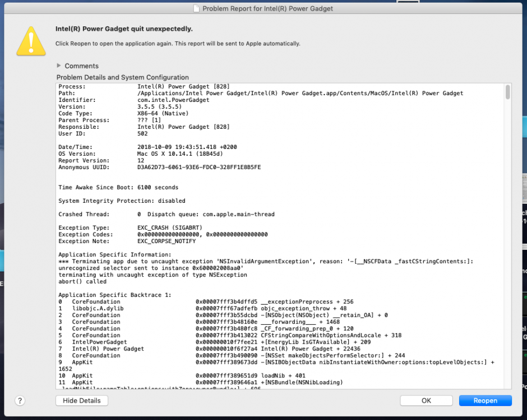Click the 'Time Awake Since Boot: 6100 seconds' line

click(118, 188)
